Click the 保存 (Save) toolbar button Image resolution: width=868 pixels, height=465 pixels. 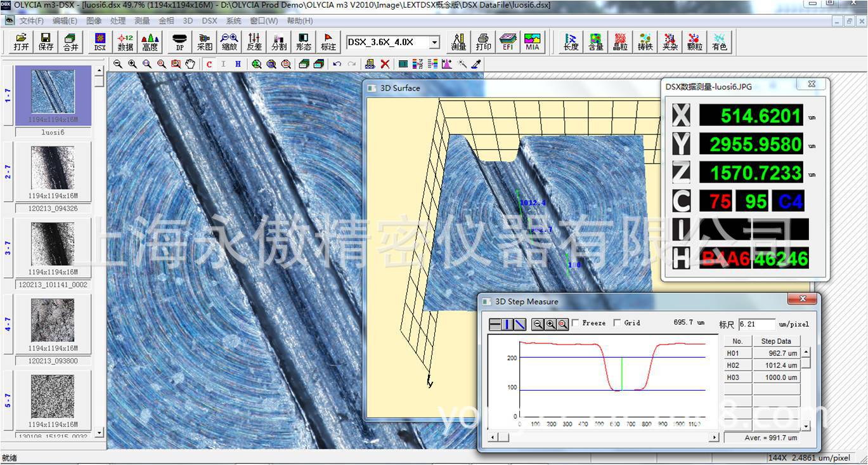pyautogui.click(x=46, y=42)
